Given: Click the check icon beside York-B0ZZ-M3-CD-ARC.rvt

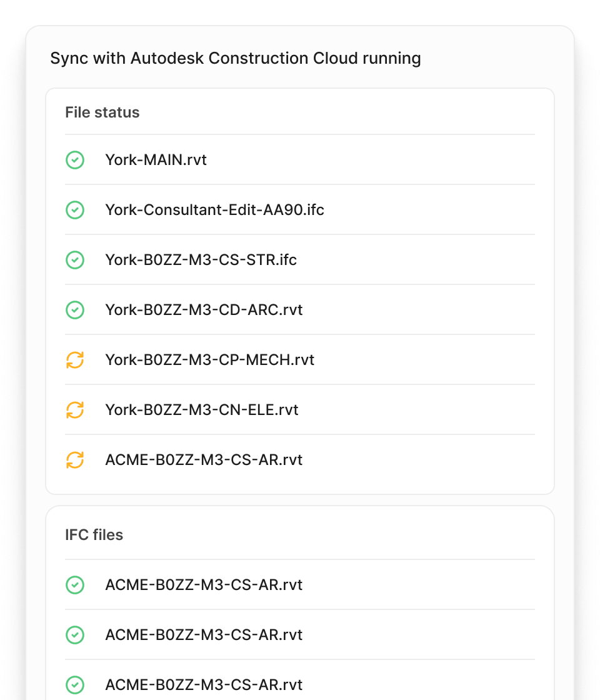Looking at the screenshot, I should [x=75, y=310].
